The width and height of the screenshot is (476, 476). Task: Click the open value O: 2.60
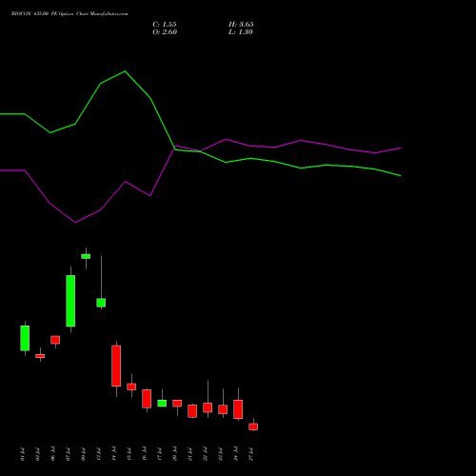tap(165, 32)
